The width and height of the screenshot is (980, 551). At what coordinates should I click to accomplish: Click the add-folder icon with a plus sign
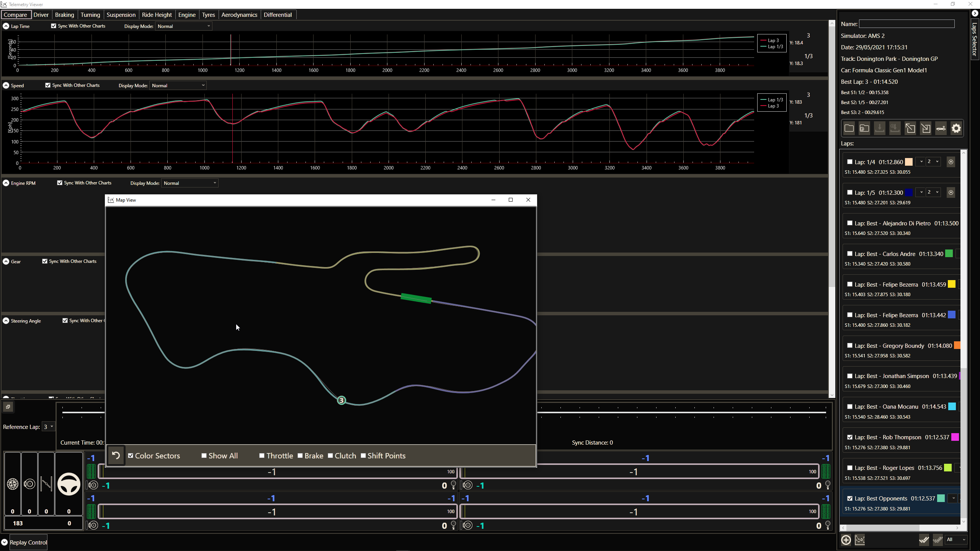tap(864, 128)
